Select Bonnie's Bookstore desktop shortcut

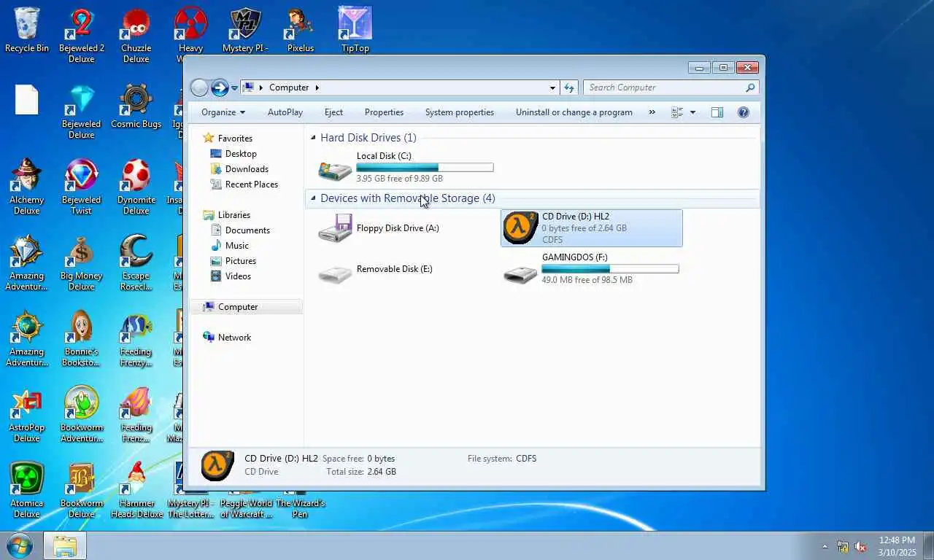coord(82,338)
